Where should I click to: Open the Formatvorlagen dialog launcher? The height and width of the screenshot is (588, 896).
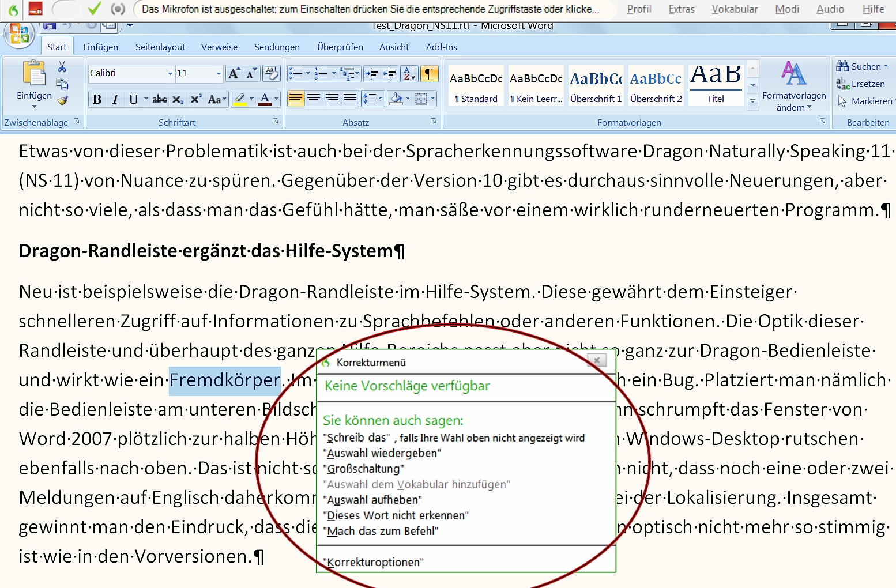(822, 121)
